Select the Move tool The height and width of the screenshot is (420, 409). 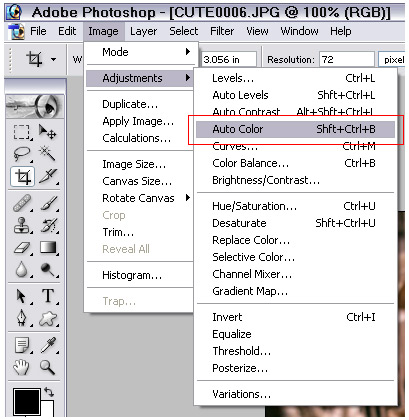click(47, 132)
